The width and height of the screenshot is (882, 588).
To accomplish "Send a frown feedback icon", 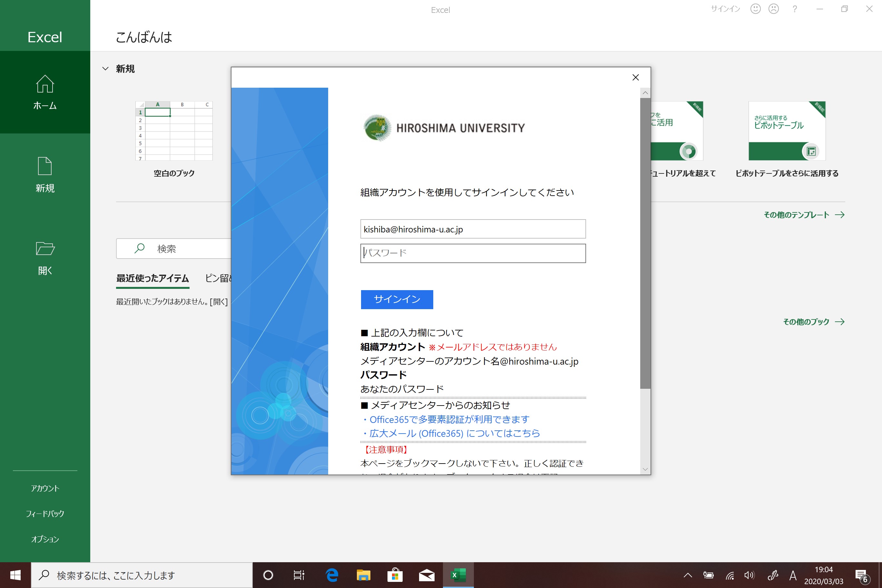I will [774, 9].
